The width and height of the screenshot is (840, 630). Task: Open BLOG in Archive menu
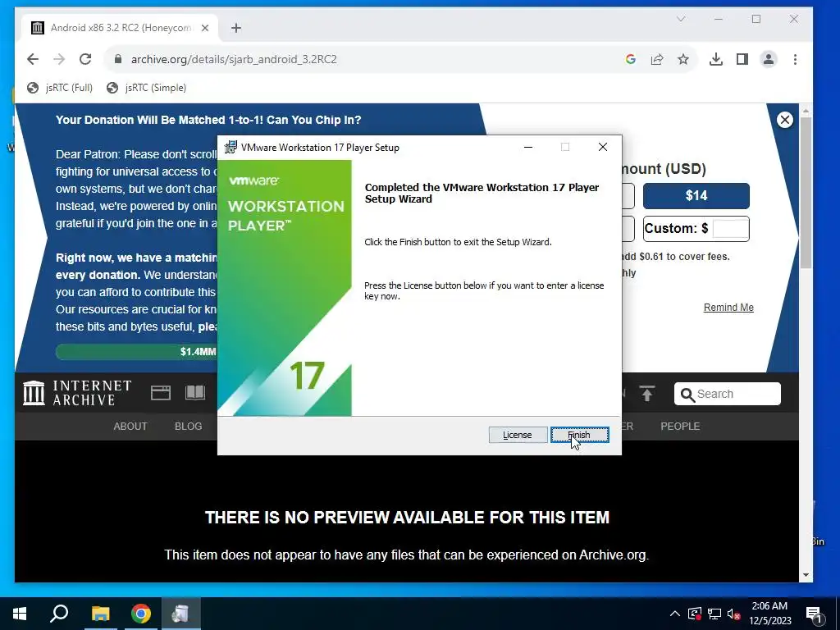tap(188, 427)
